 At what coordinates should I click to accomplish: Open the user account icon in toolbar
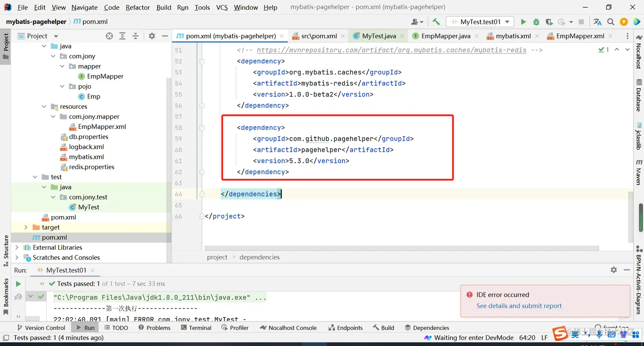pyautogui.click(x=417, y=22)
